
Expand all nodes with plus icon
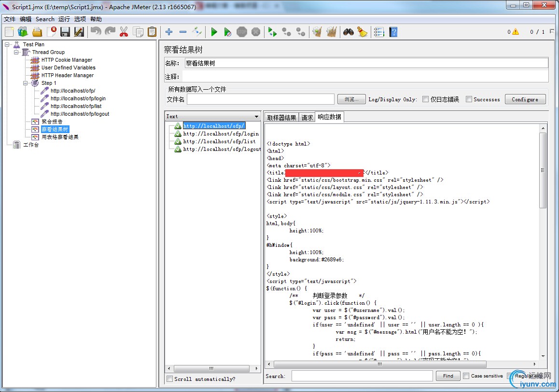pos(169,32)
